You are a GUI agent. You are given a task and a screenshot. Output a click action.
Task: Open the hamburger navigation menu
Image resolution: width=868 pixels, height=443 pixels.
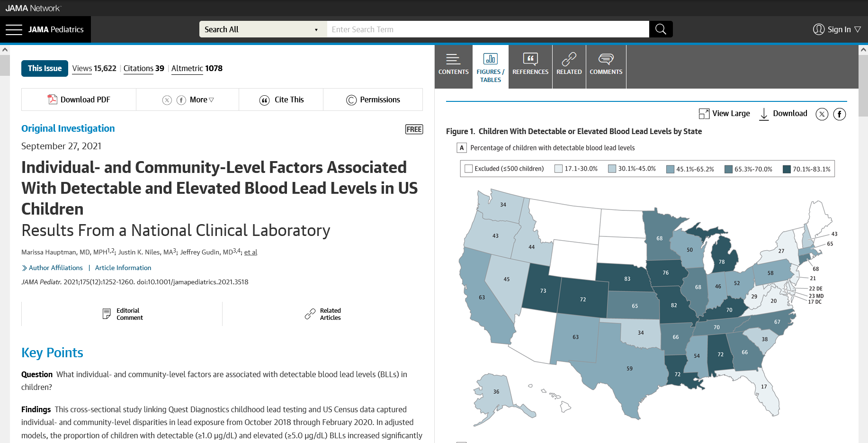tap(14, 29)
